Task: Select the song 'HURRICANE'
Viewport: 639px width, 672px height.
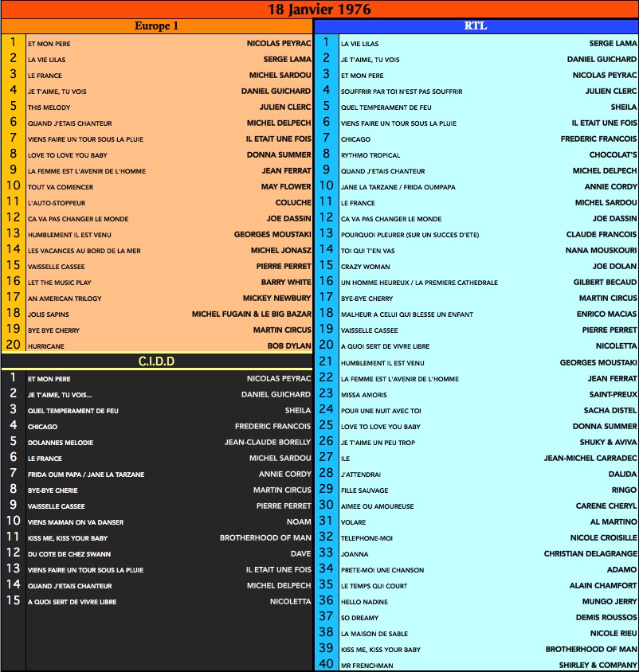Action: click(x=46, y=346)
